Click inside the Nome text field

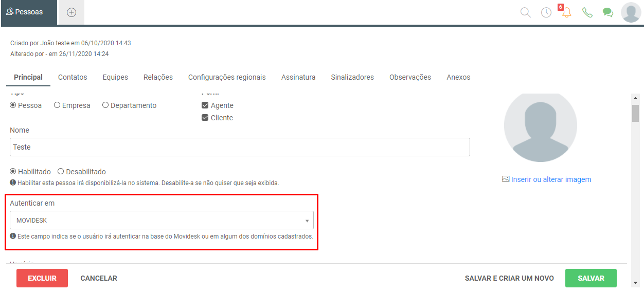click(240, 147)
